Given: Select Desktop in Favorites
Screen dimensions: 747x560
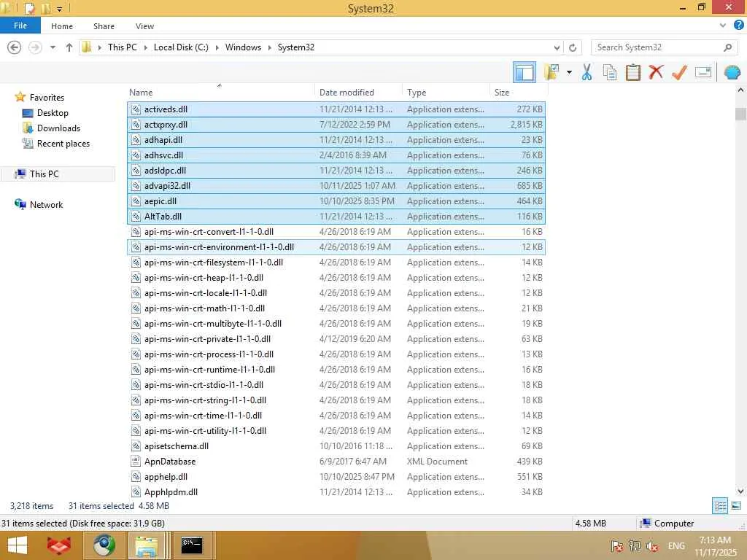Looking at the screenshot, I should click(53, 113).
